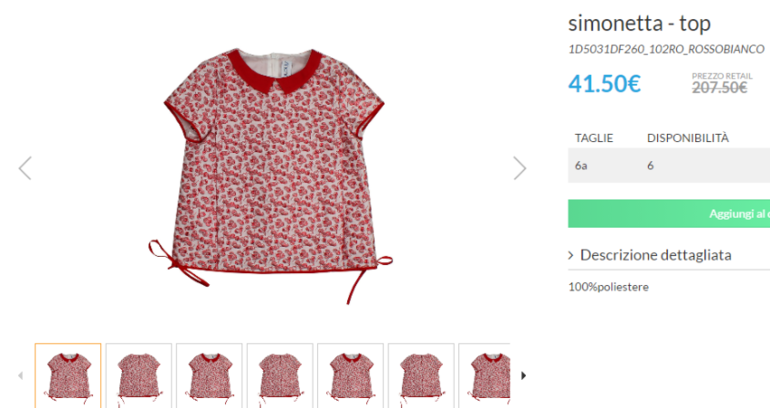This screenshot has width=770, height=408.
Task: Click the product code 1D5031DF260_102RO_ROSSOBIANCO
Action: 666,49
